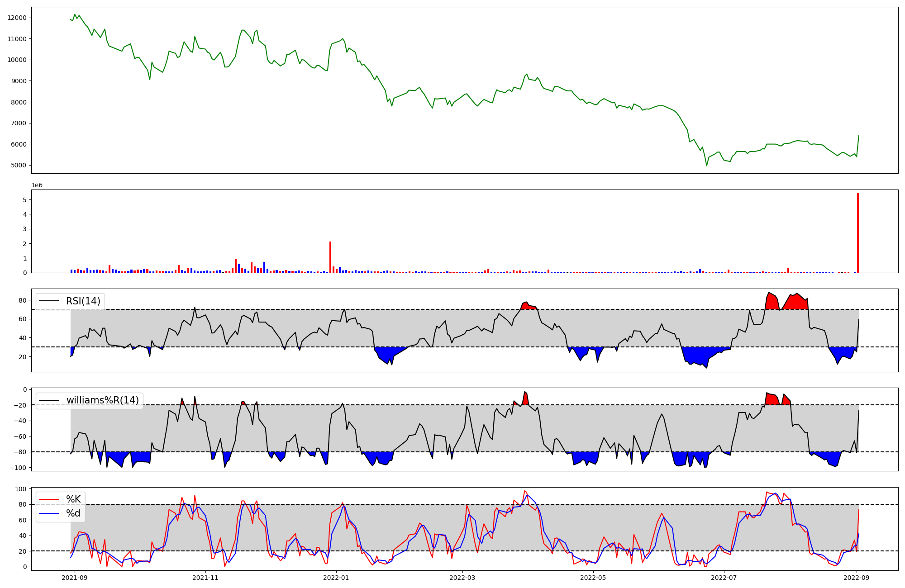
Task: Click the black RSI(14) legend line swatch
Action: [49, 301]
